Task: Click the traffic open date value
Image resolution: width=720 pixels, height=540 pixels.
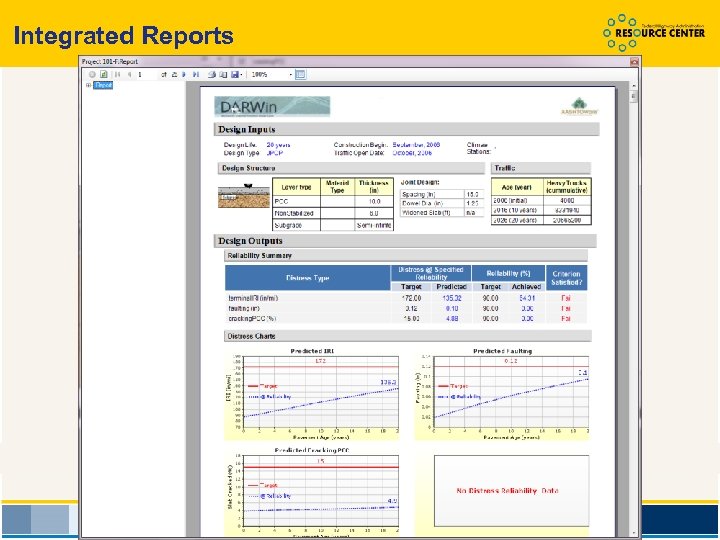Action: point(412,153)
